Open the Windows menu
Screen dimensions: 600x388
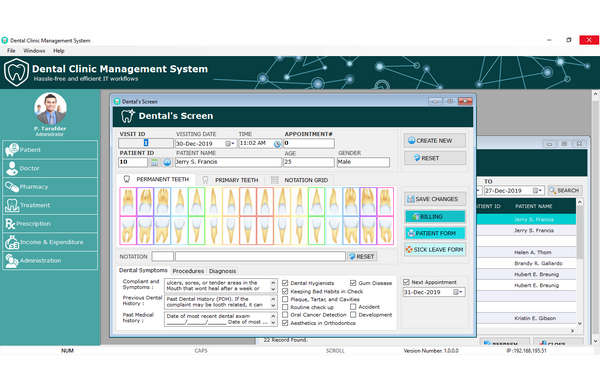[34, 51]
